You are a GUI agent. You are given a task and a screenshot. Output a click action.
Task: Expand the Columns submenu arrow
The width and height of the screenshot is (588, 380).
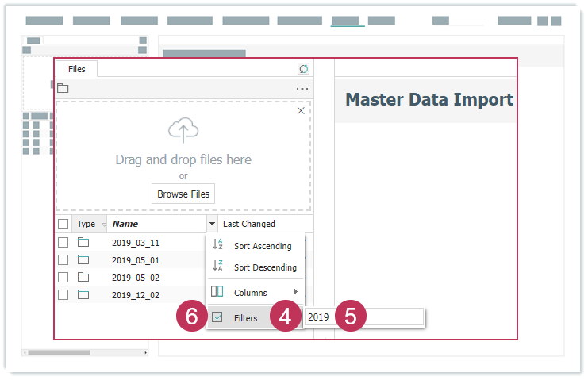coord(295,292)
